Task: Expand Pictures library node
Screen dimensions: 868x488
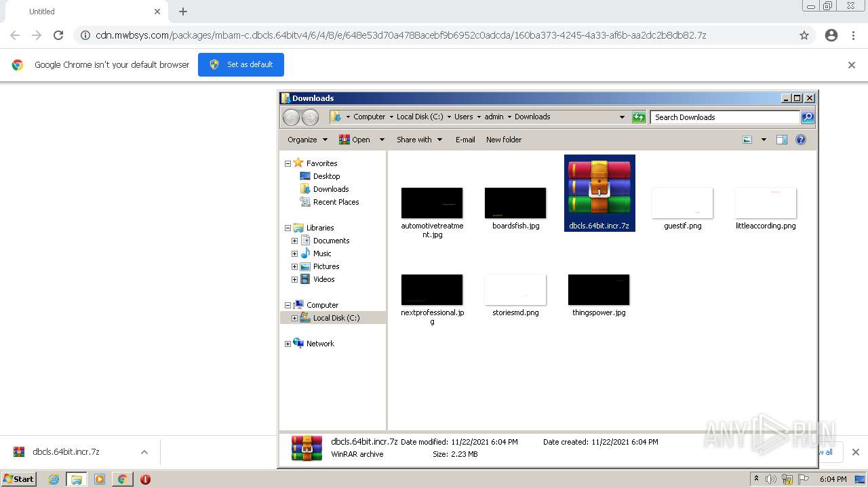Action: tap(294, 266)
